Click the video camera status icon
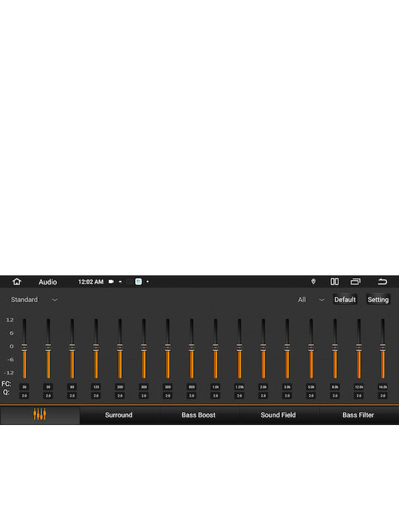Screen dimensions: 399x532 111,282
